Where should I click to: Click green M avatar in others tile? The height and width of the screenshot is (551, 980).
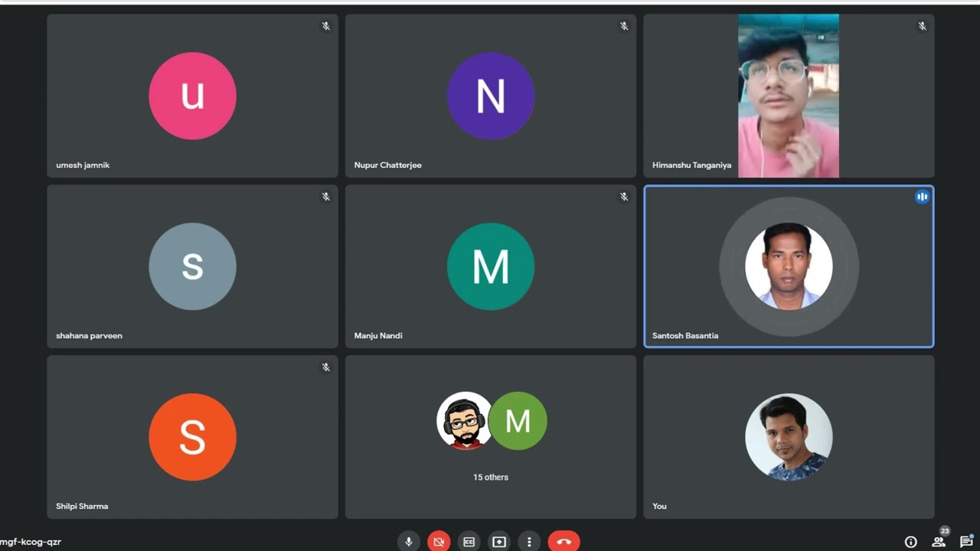pyautogui.click(x=518, y=421)
